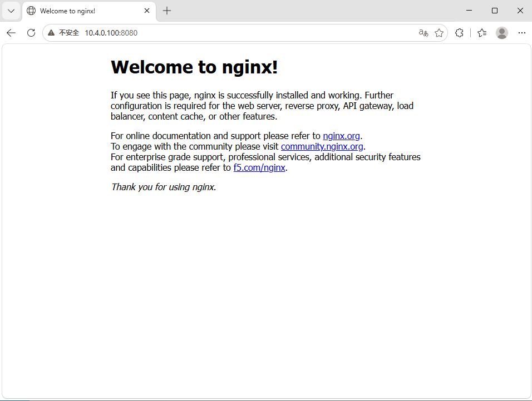
Task: Add page to favorites with star icon
Action: point(439,33)
